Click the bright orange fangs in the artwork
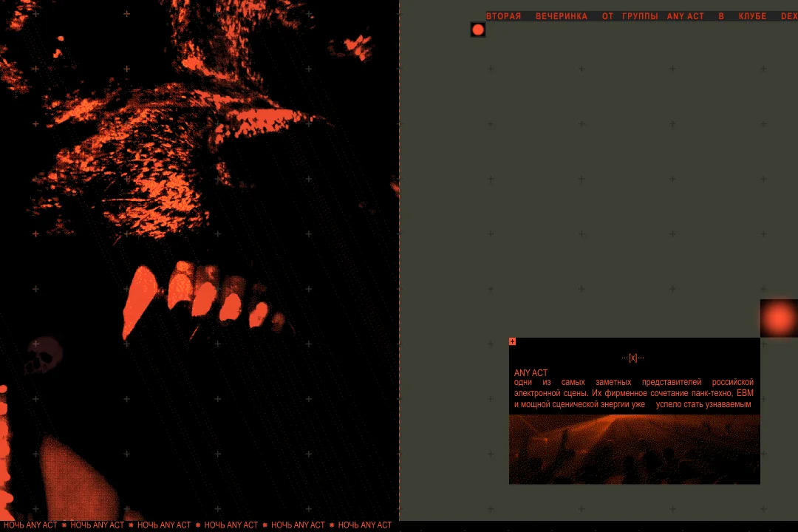The width and height of the screenshot is (798, 532). [x=199, y=299]
